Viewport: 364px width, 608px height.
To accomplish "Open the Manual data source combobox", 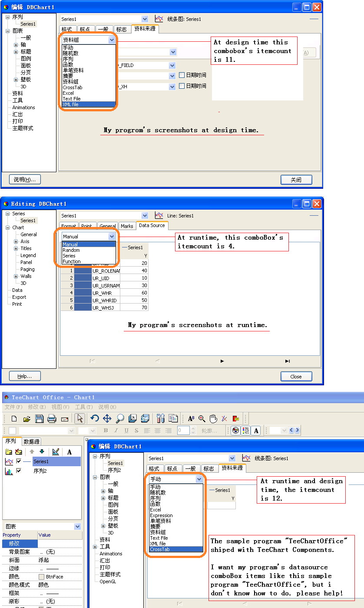I will [89, 236].
